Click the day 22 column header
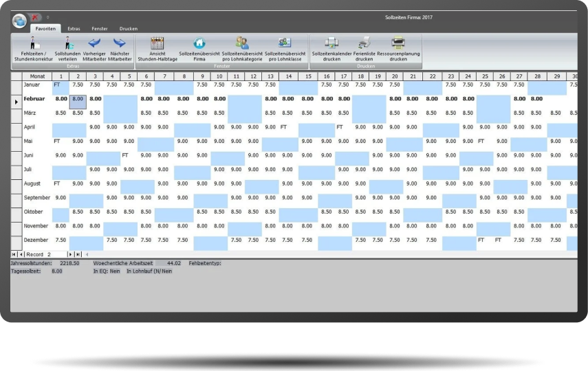588x371 pixels. tap(433, 76)
